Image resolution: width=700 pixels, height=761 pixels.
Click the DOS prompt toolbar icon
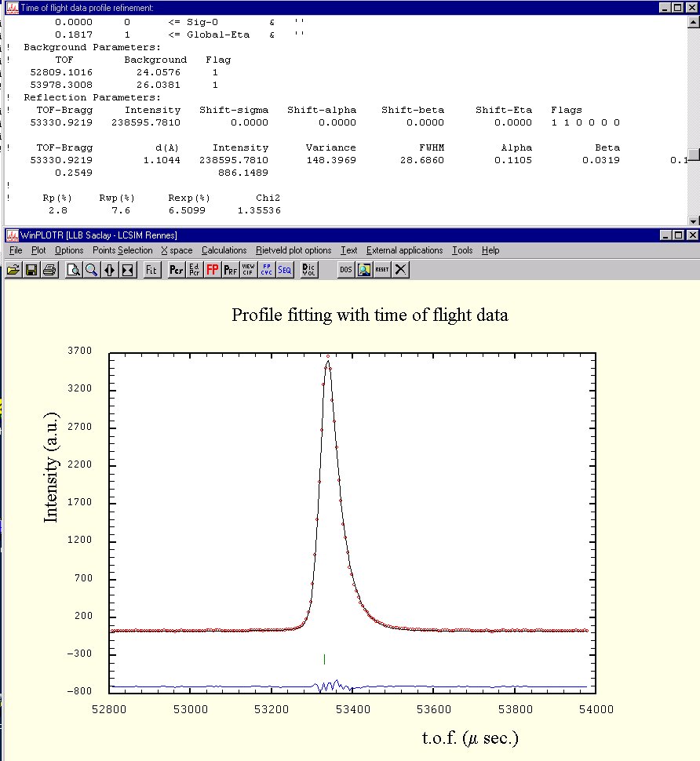pyautogui.click(x=346, y=270)
